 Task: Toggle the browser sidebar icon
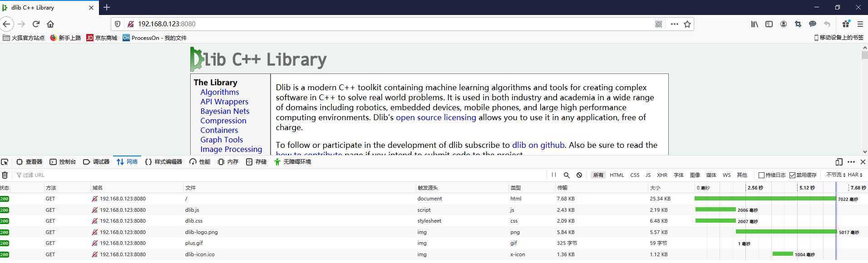pyautogui.click(x=769, y=24)
